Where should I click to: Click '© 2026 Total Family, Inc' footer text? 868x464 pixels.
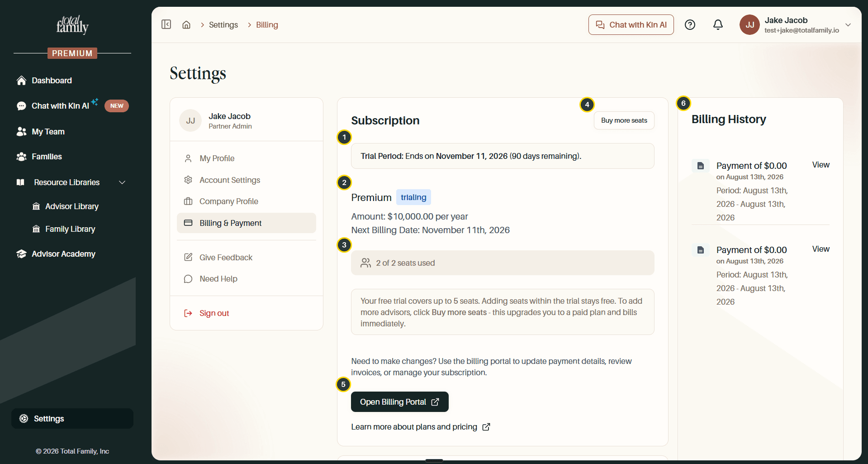72,451
